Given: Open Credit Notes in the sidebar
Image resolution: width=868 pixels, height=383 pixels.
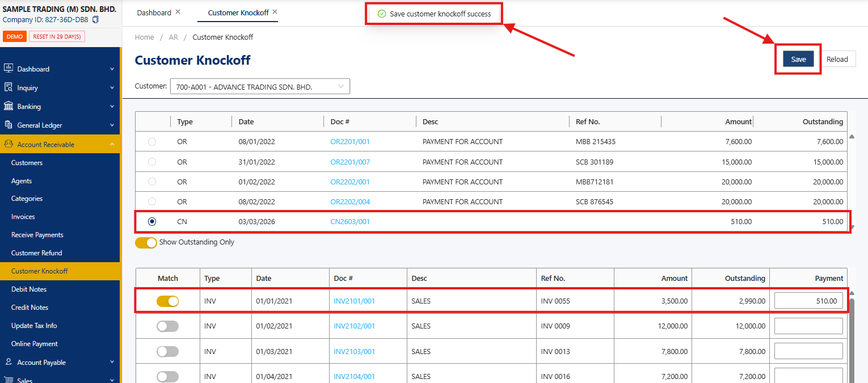Looking at the screenshot, I should [x=30, y=308].
